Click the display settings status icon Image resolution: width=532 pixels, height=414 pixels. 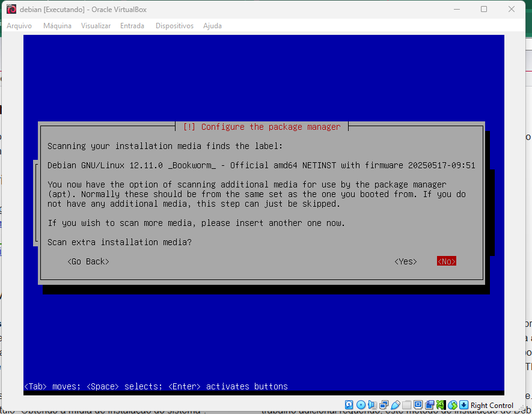point(418,405)
